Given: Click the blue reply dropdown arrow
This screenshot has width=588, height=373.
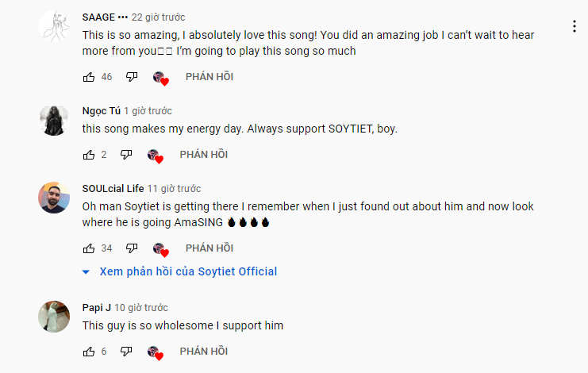Looking at the screenshot, I should 86,271.
